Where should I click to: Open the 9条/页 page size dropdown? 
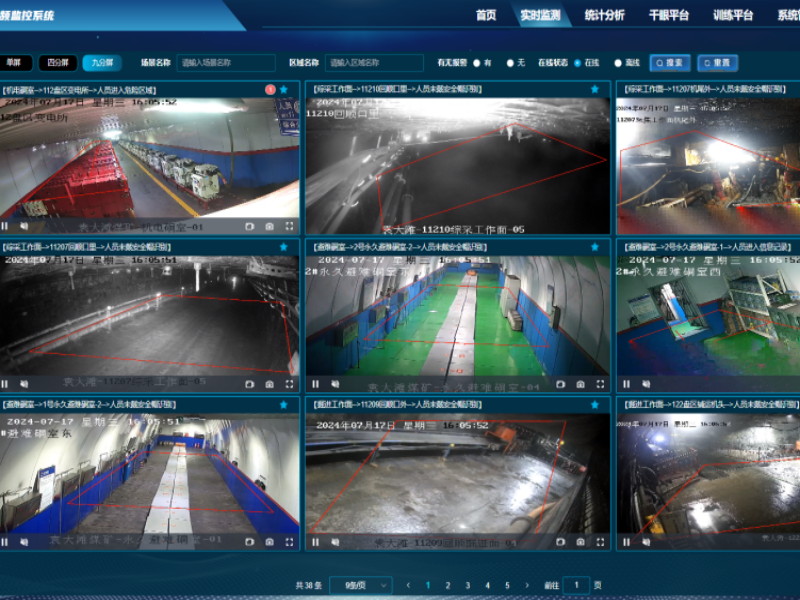[360, 585]
